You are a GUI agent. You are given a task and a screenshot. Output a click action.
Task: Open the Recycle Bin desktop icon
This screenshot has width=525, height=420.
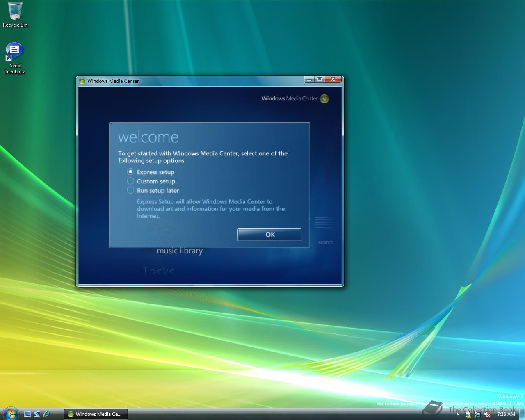(15, 15)
